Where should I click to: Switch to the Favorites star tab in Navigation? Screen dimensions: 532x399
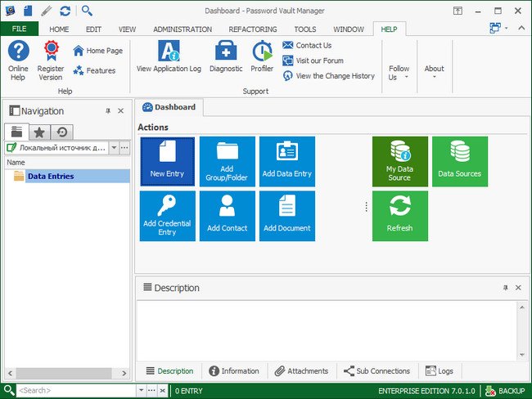pos(39,132)
